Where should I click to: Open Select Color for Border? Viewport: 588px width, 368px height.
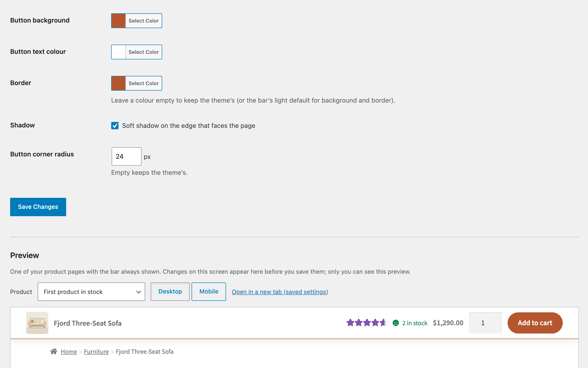(x=144, y=83)
